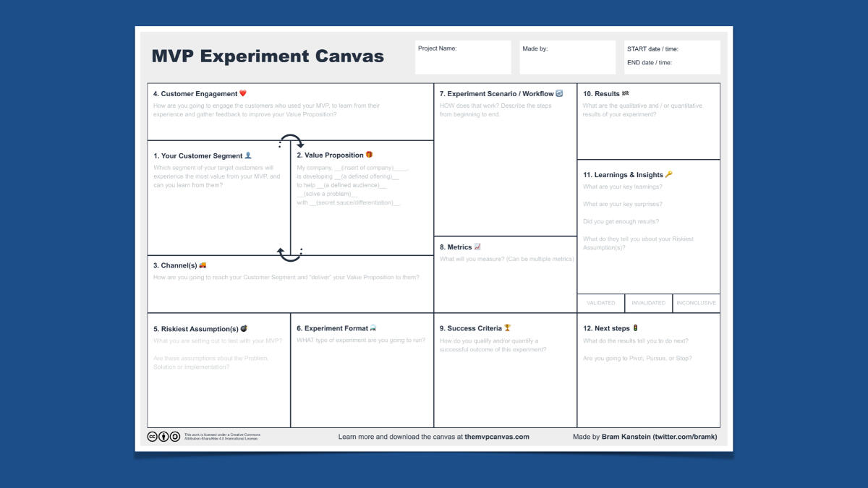Click the heart icon beside Customer Engagement
Viewport: 868px width, 488px height.
tap(243, 93)
